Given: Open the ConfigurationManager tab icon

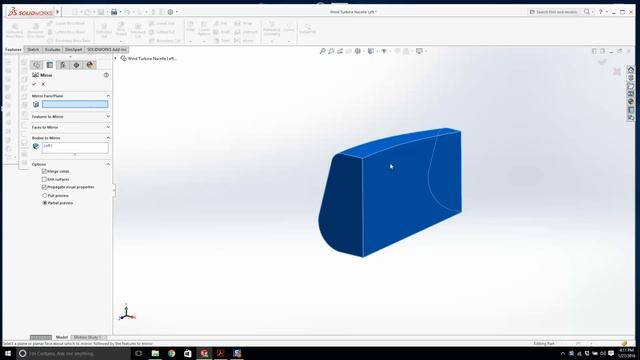Looking at the screenshot, I should [63, 65].
